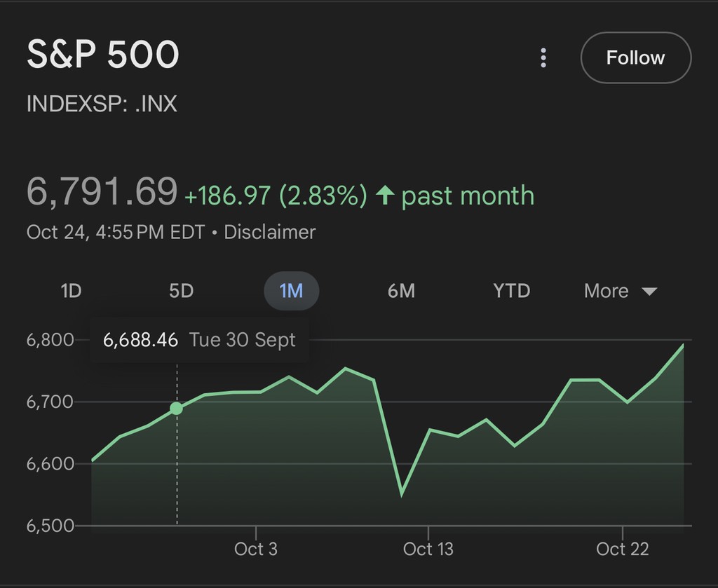718x588 pixels.
Task: Open the three-dot more options menu
Action: tap(543, 58)
